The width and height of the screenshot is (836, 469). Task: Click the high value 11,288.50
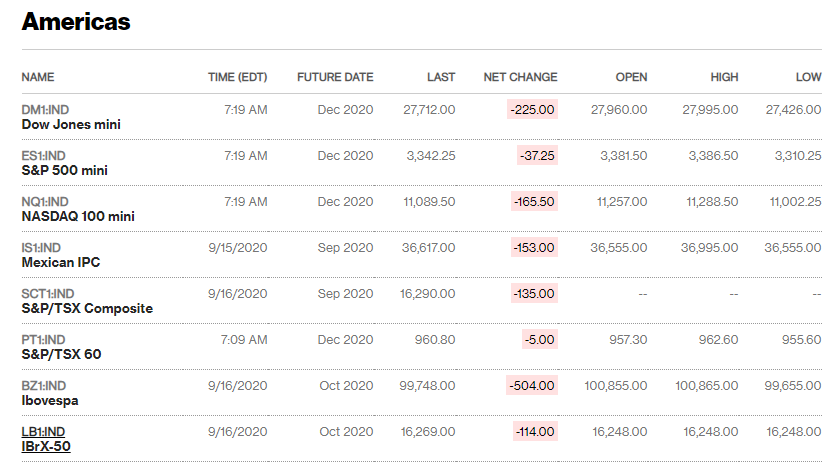(x=712, y=202)
